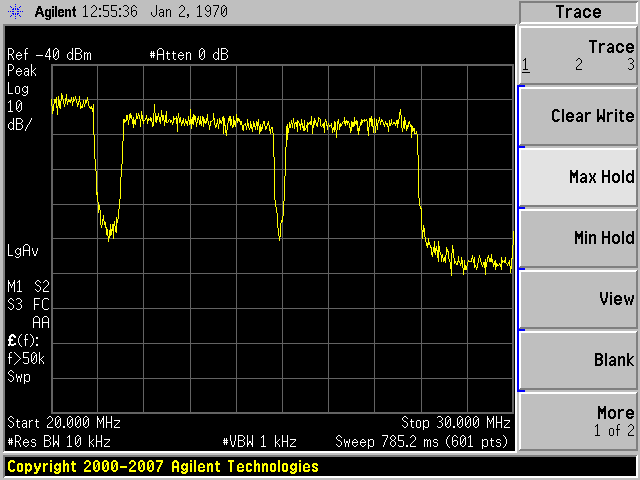Click the 10 dB/ scale annotation
The width and height of the screenshot is (640, 480).
[x=19, y=116]
